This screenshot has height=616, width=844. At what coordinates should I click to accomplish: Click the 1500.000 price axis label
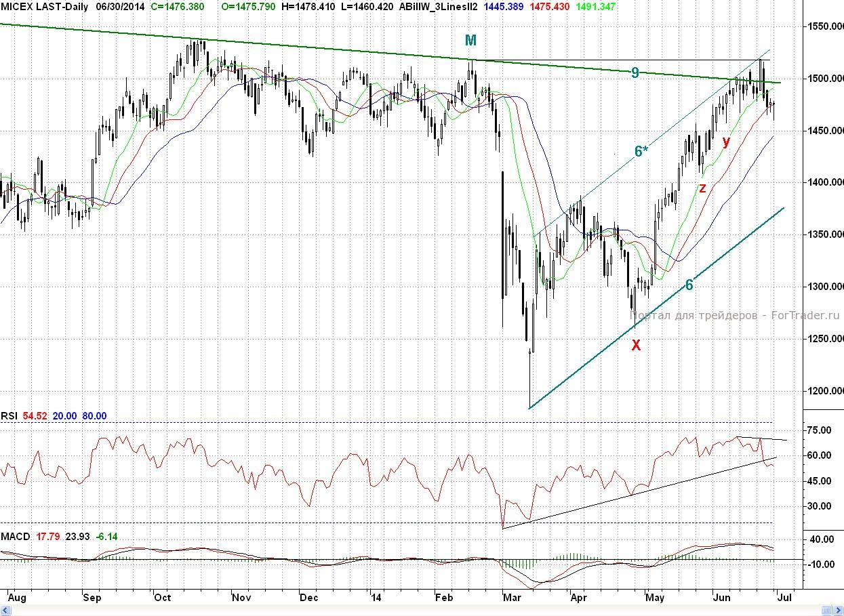click(x=825, y=79)
